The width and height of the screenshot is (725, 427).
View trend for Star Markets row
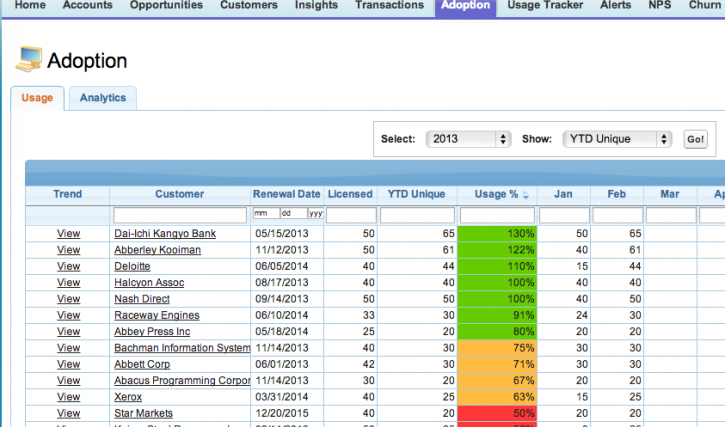pyautogui.click(x=68, y=413)
